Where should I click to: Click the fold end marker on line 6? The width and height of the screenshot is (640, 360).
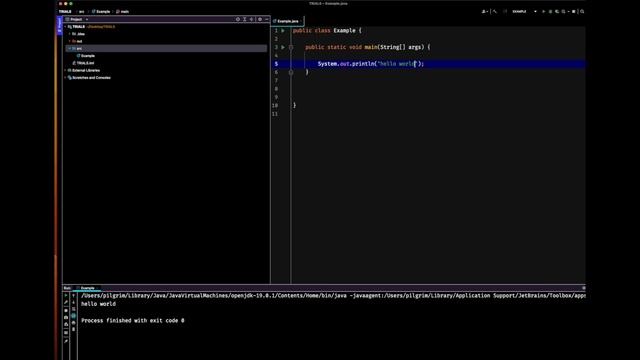291,72
